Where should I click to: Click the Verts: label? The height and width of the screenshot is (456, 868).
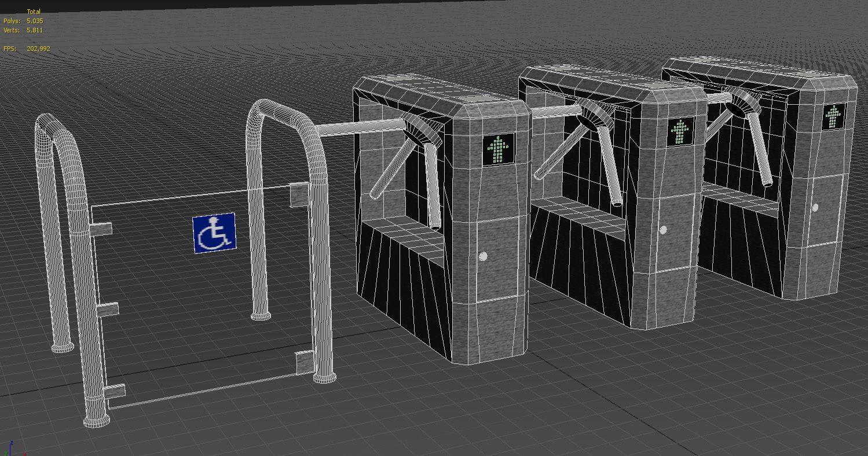point(12,30)
